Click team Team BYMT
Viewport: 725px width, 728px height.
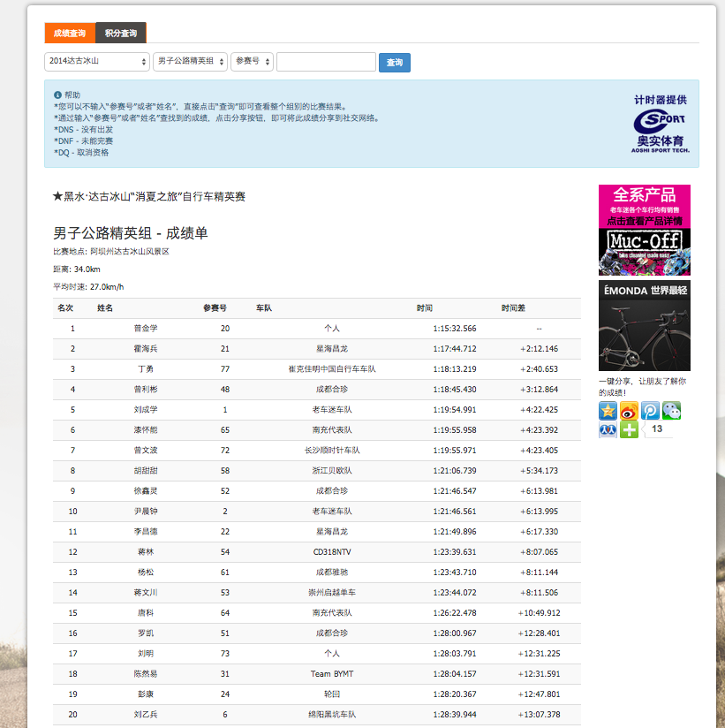point(332,674)
